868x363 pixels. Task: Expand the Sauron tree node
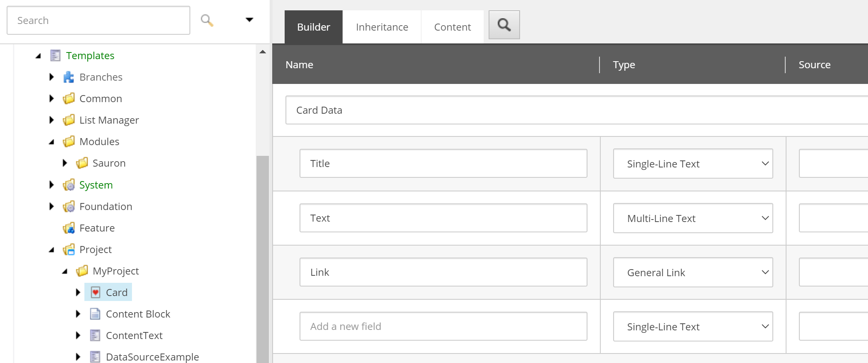(x=65, y=163)
